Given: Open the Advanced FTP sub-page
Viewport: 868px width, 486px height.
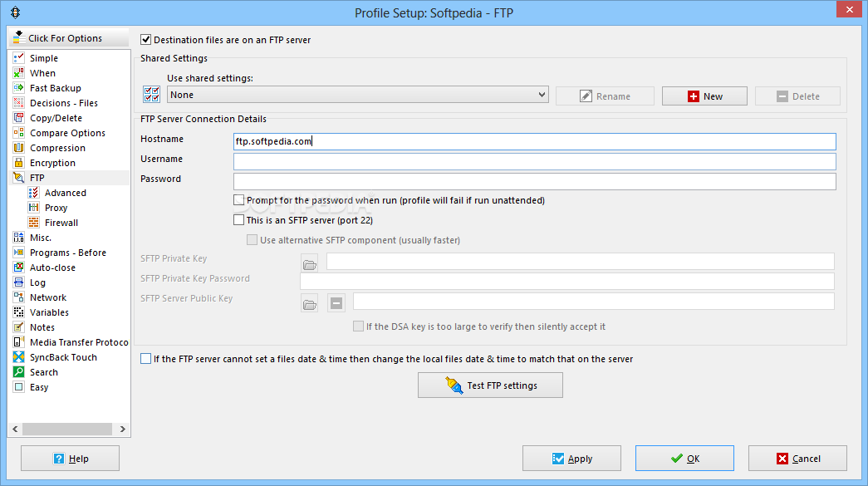Looking at the screenshot, I should 66,193.
